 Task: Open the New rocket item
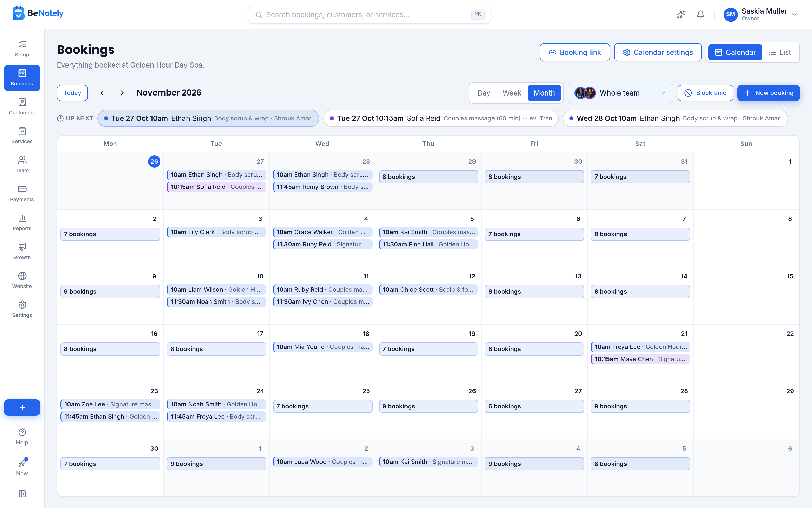tap(22, 467)
